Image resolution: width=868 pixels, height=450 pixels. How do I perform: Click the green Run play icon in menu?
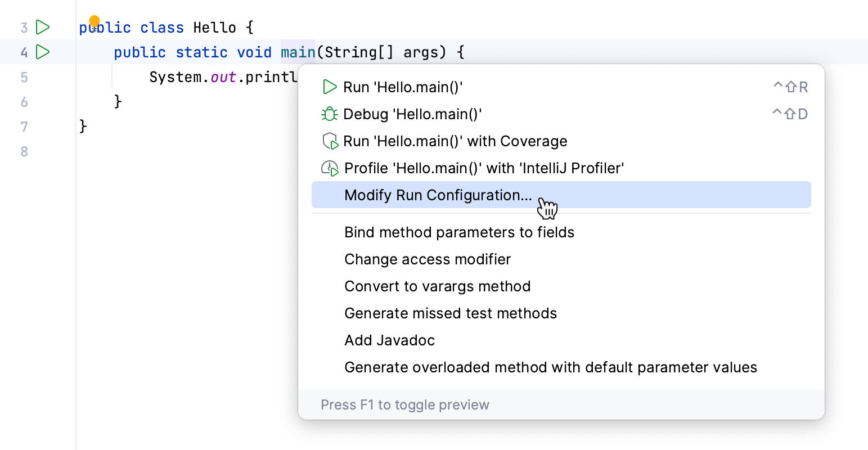tap(329, 87)
